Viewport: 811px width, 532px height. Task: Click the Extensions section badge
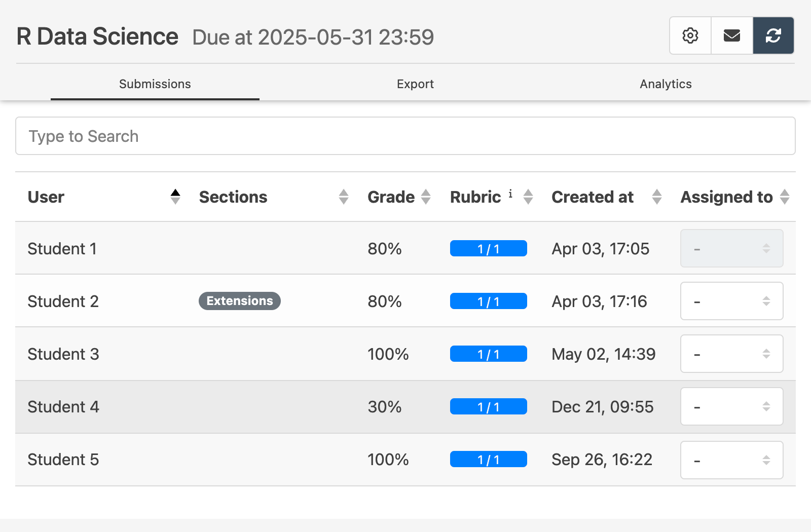point(239,301)
